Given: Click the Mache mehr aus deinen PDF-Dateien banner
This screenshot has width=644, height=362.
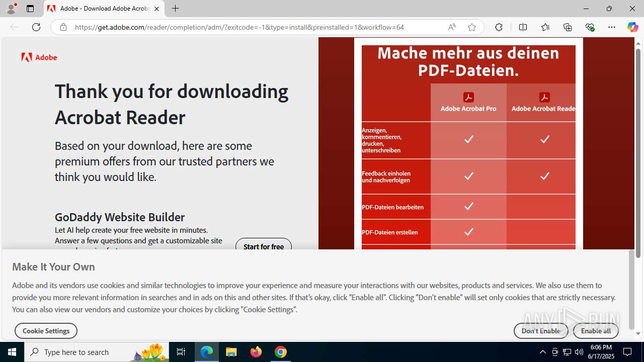Looking at the screenshot, I should [468, 61].
